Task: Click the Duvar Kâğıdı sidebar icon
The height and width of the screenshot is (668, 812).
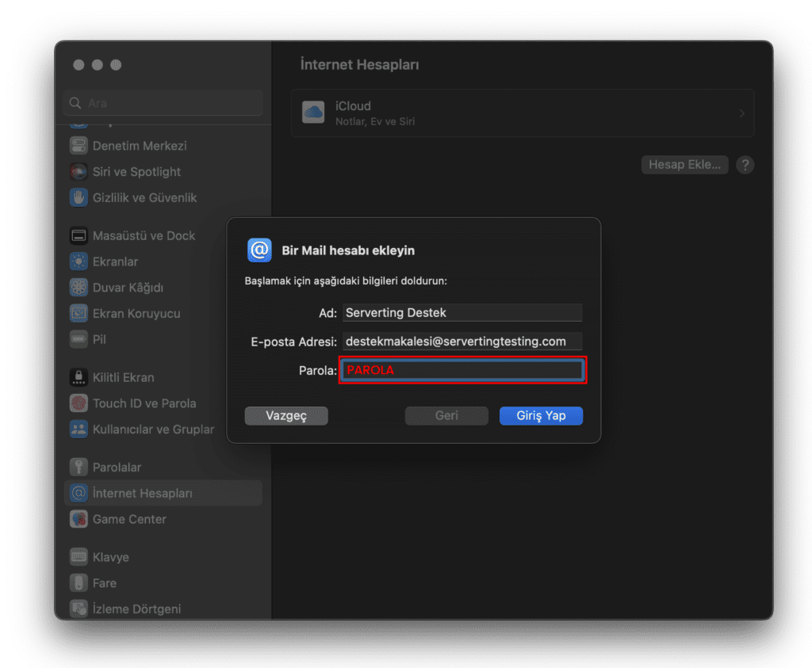Action: [x=79, y=288]
